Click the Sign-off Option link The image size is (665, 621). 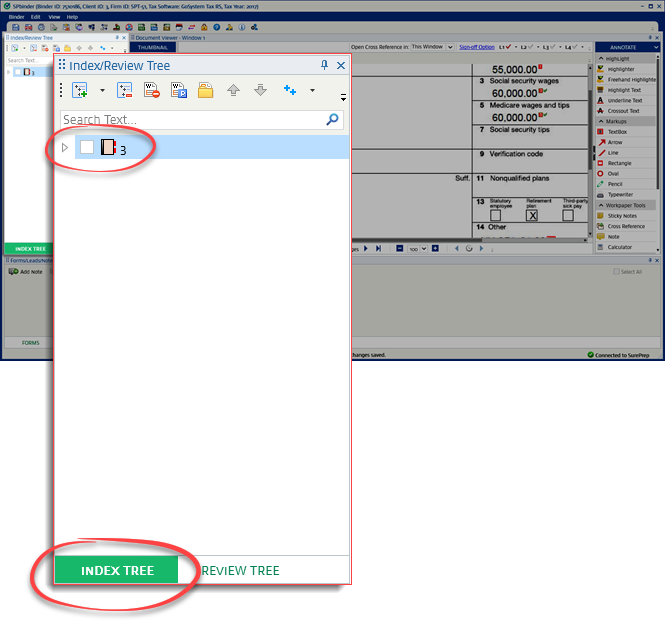[477, 47]
